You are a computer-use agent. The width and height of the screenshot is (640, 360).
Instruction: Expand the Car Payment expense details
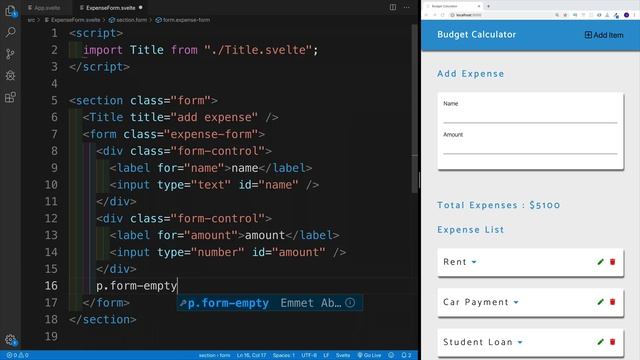pyautogui.click(x=516, y=302)
